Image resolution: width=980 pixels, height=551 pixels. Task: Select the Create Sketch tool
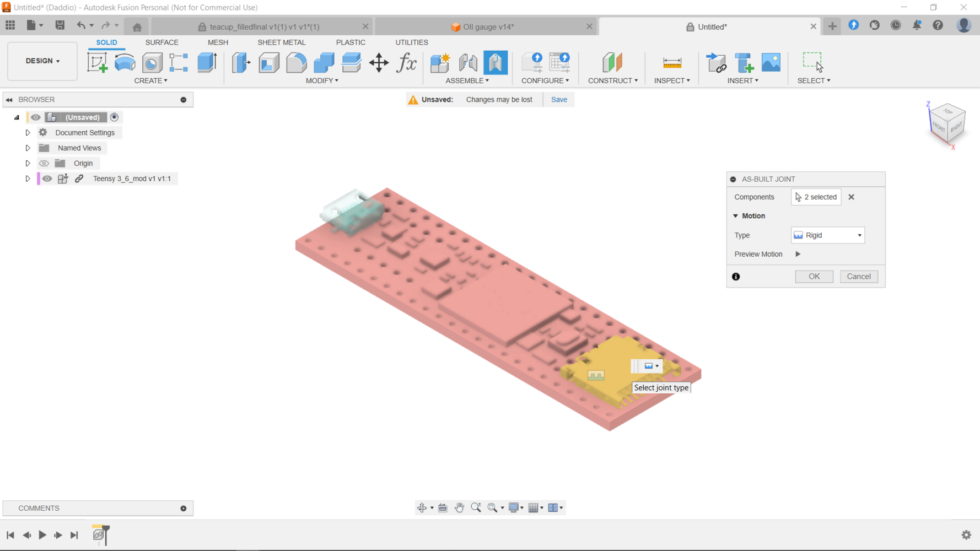pyautogui.click(x=98, y=63)
